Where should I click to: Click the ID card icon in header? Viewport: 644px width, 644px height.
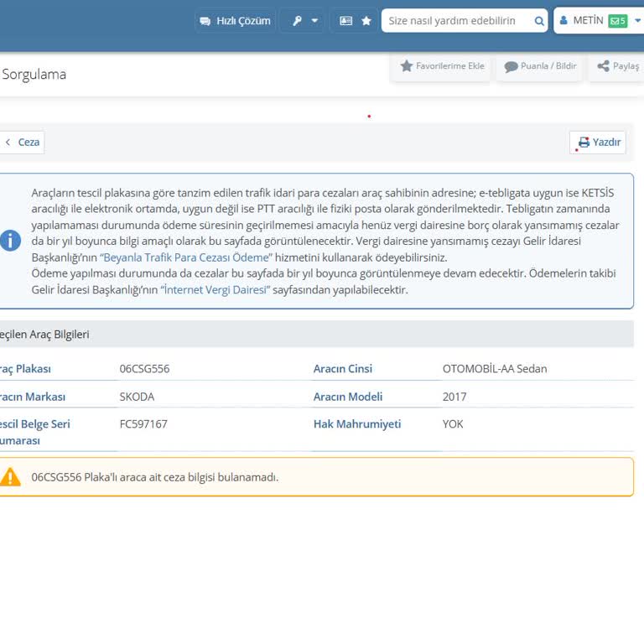[346, 21]
